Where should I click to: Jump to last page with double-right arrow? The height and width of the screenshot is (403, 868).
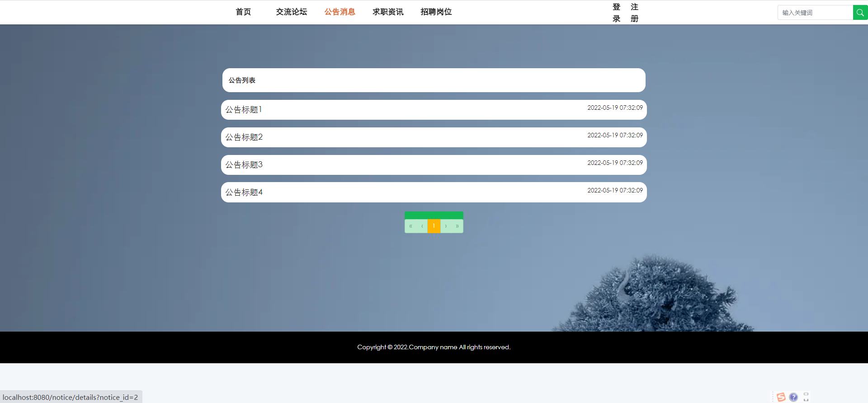click(457, 226)
